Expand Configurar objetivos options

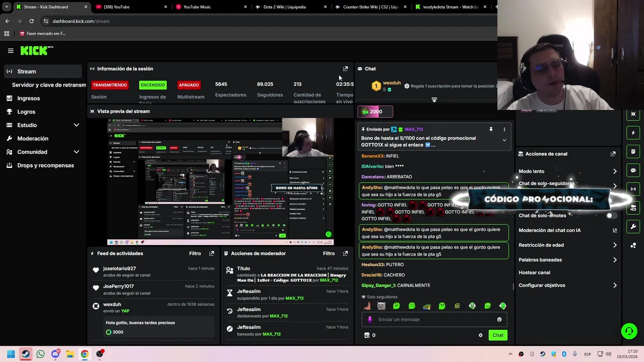(615, 285)
